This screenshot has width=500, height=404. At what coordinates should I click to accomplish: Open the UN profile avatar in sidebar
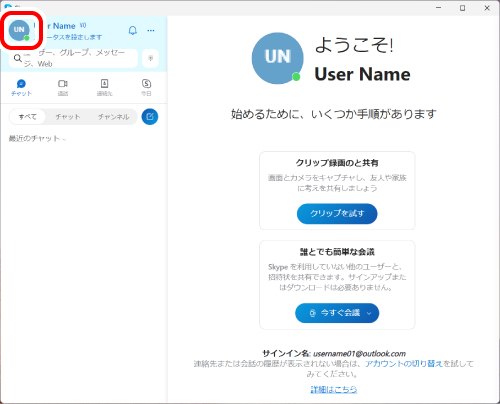pyautogui.click(x=19, y=30)
